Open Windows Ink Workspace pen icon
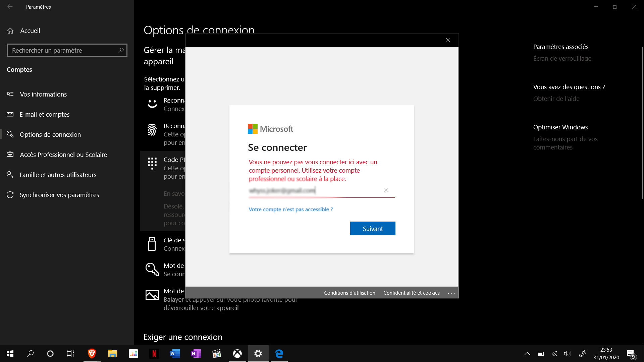This screenshot has height=362, width=644. 583,354
